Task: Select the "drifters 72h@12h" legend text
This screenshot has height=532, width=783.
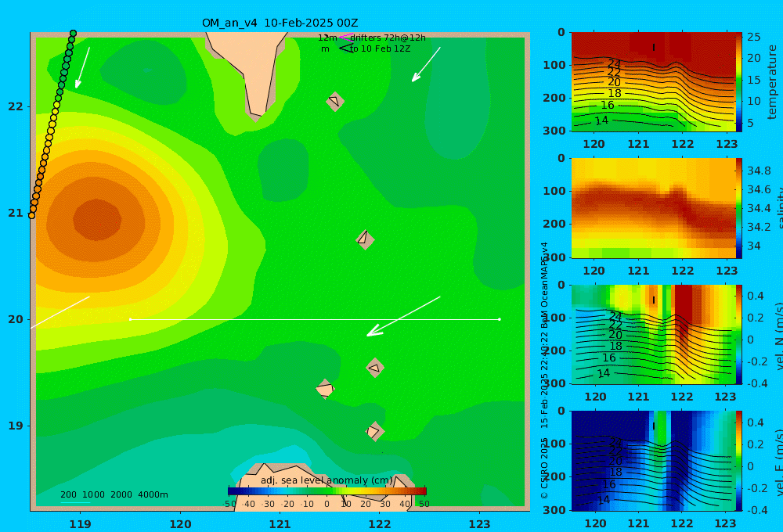Action: (x=388, y=38)
